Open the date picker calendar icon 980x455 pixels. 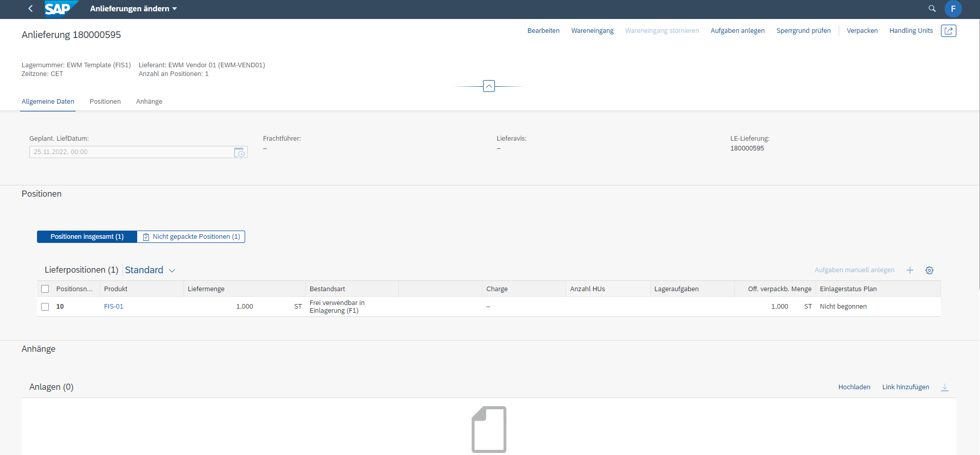coord(239,152)
